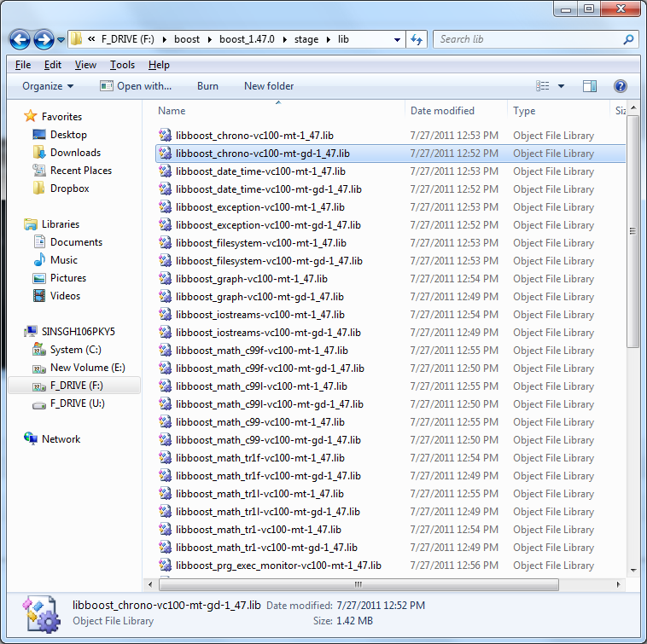
Task: Open the Tools menu
Action: click(x=122, y=65)
